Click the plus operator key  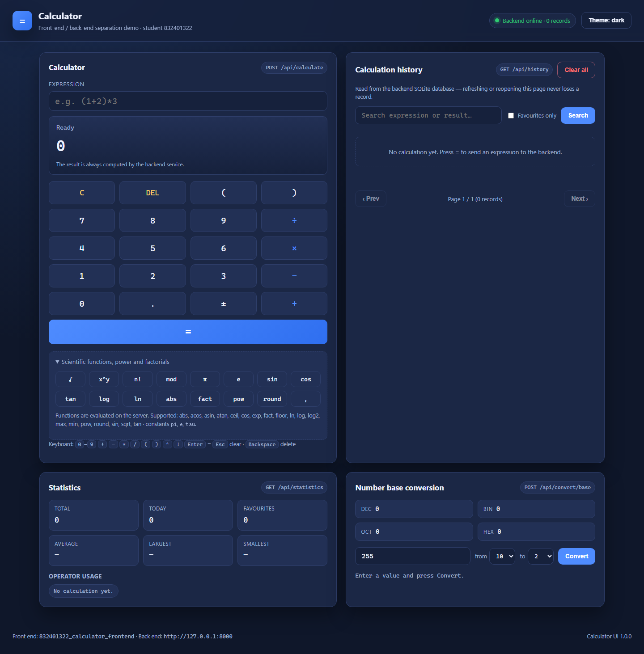(x=294, y=304)
